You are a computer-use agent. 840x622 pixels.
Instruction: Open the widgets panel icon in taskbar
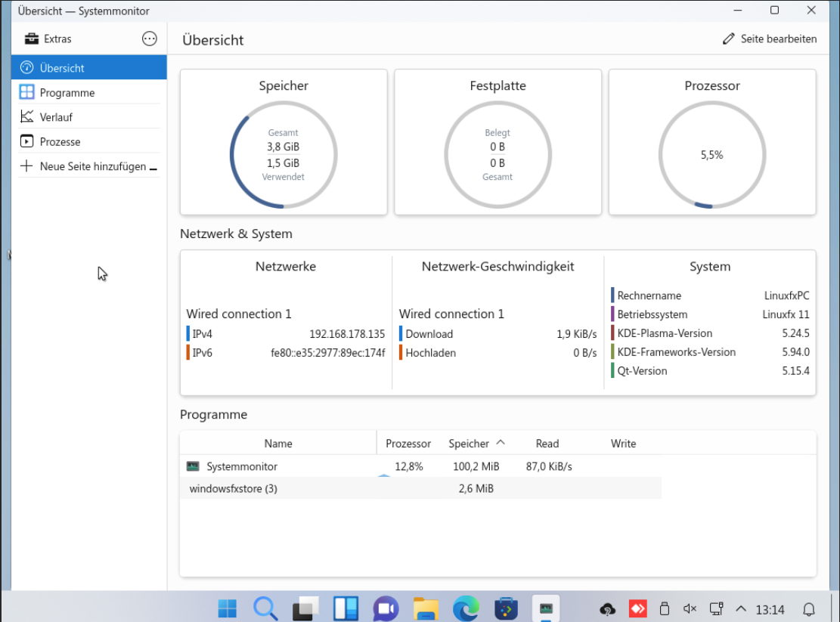346,608
